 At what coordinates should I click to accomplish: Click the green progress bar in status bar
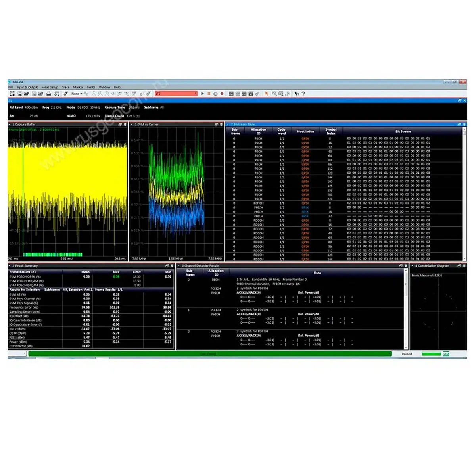[209, 354]
